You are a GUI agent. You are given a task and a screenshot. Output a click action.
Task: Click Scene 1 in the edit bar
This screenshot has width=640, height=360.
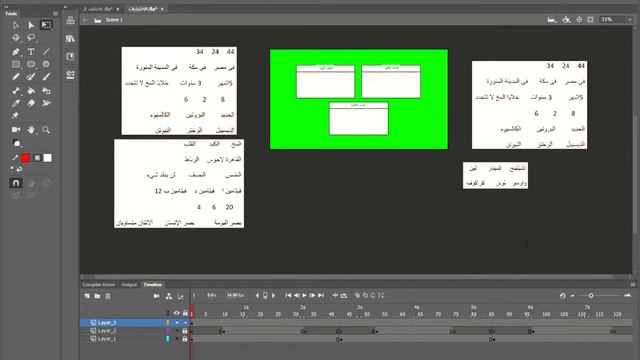(114, 20)
